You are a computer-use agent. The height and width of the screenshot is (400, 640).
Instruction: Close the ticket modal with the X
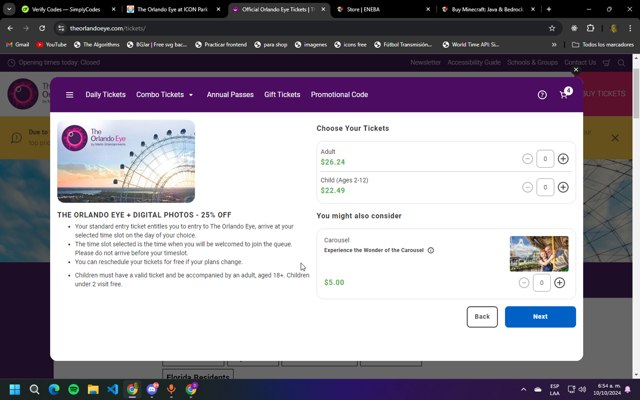576,70
